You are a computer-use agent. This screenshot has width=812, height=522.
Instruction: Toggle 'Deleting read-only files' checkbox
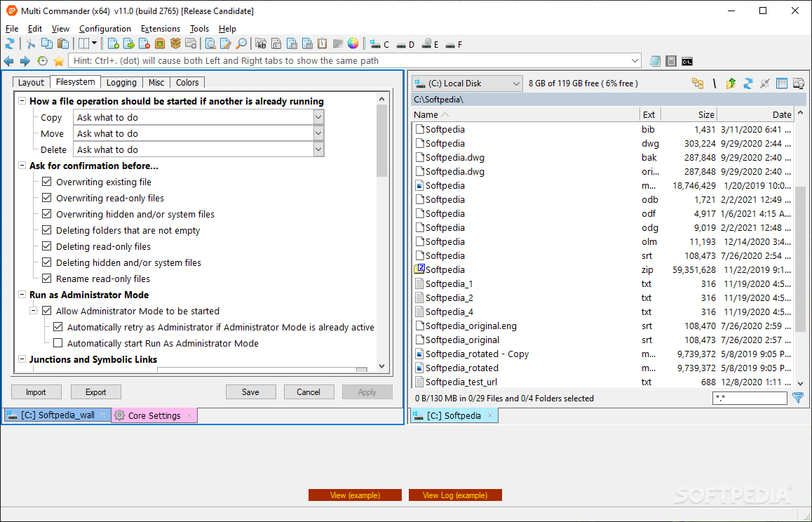pyautogui.click(x=46, y=246)
